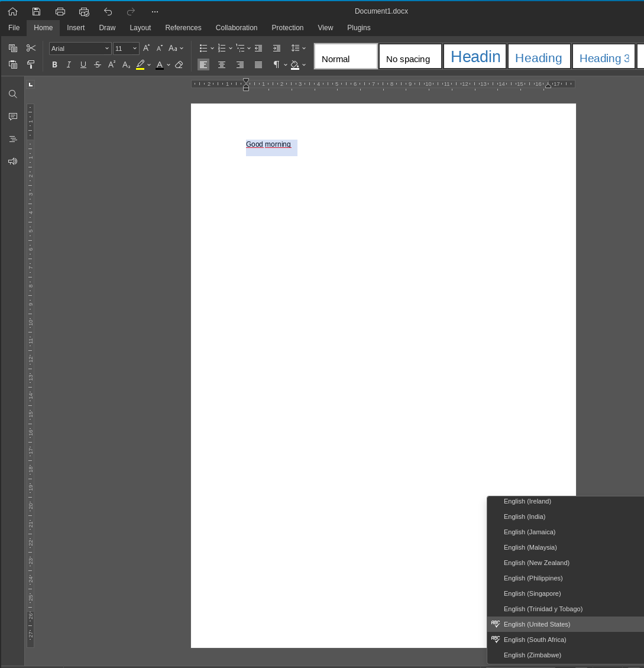Click the Save icon in title bar
The width and height of the screenshot is (644, 668).
36,11
